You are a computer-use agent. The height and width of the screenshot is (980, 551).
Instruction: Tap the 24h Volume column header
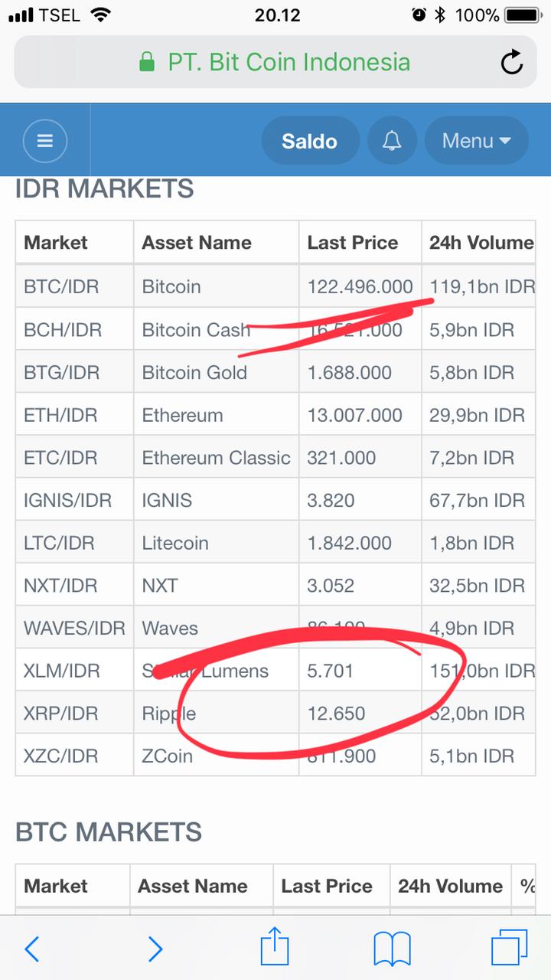click(x=481, y=243)
